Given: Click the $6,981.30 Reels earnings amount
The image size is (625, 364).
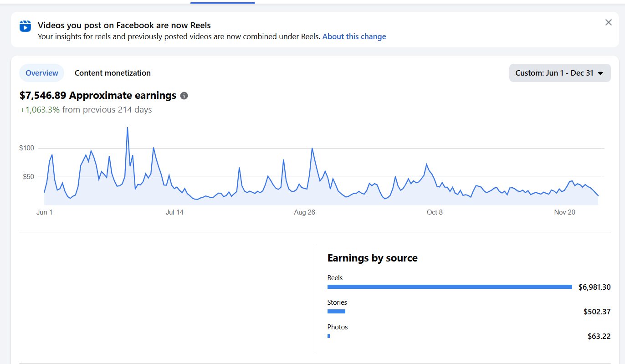Looking at the screenshot, I should (x=594, y=287).
